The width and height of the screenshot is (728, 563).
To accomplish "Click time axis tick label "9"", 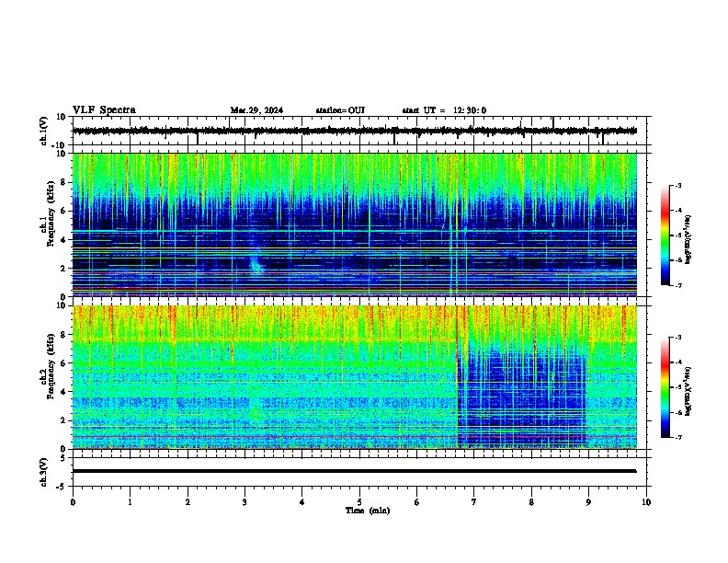I will [x=588, y=502].
